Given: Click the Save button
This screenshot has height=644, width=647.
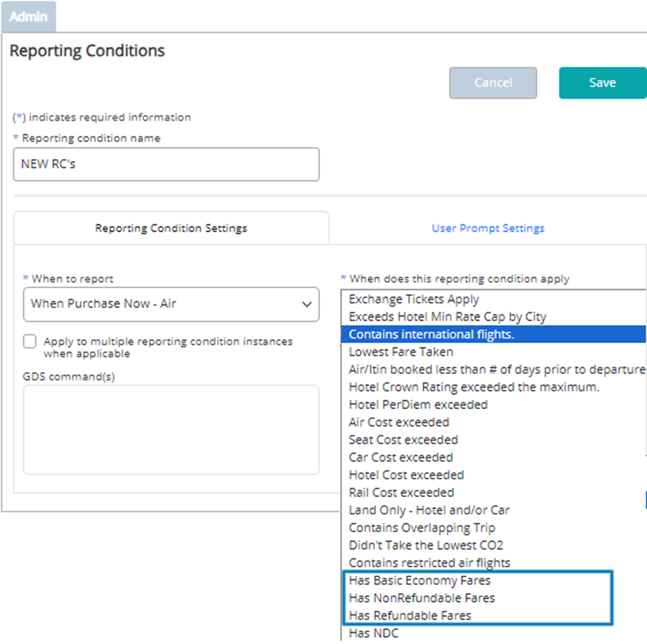Looking at the screenshot, I should pyautogui.click(x=603, y=83).
